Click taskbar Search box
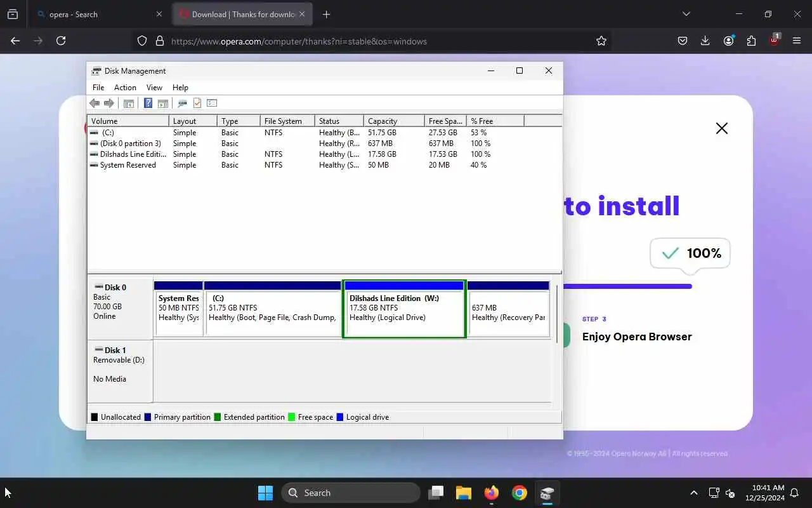Viewport: 812px width, 508px height. point(351,493)
